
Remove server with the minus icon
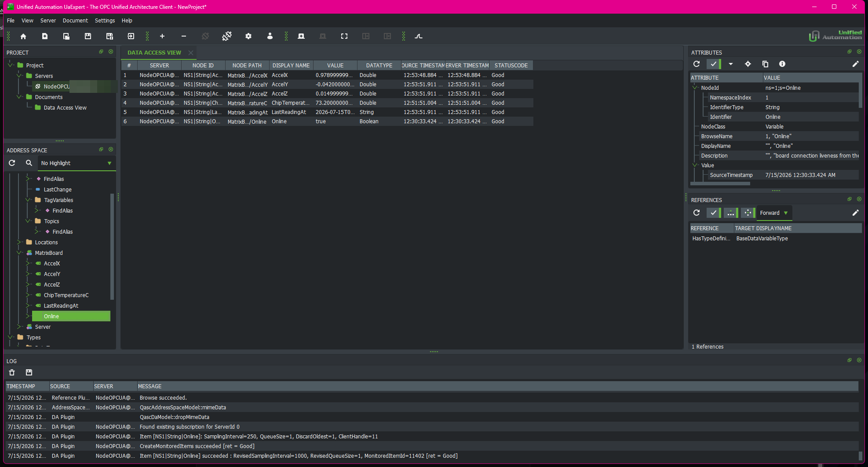pyautogui.click(x=184, y=37)
